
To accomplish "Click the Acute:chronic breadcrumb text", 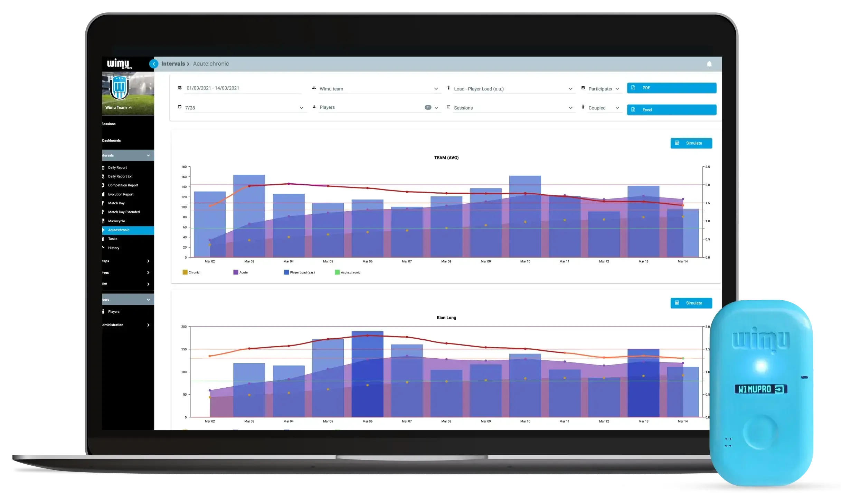I will click(x=211, y=64).
